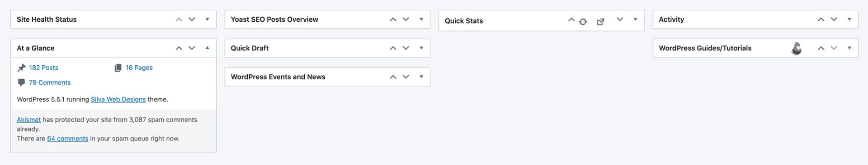Open the 182 Posts link
Viewport: 868px width, 165px height.
(43, 68)
